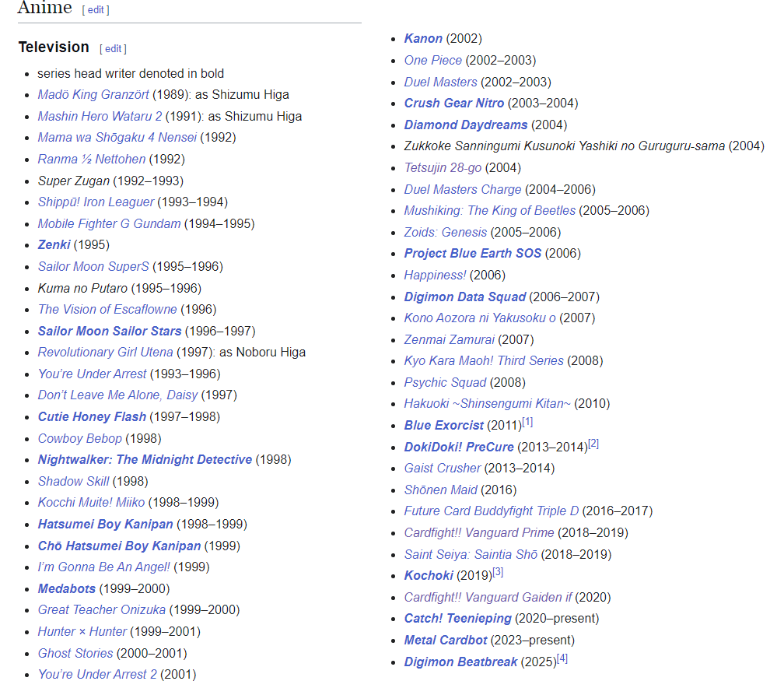784x688 pixels.
Task: Open Future Card Buddyfight Triple D link
Action: (492, 511)
